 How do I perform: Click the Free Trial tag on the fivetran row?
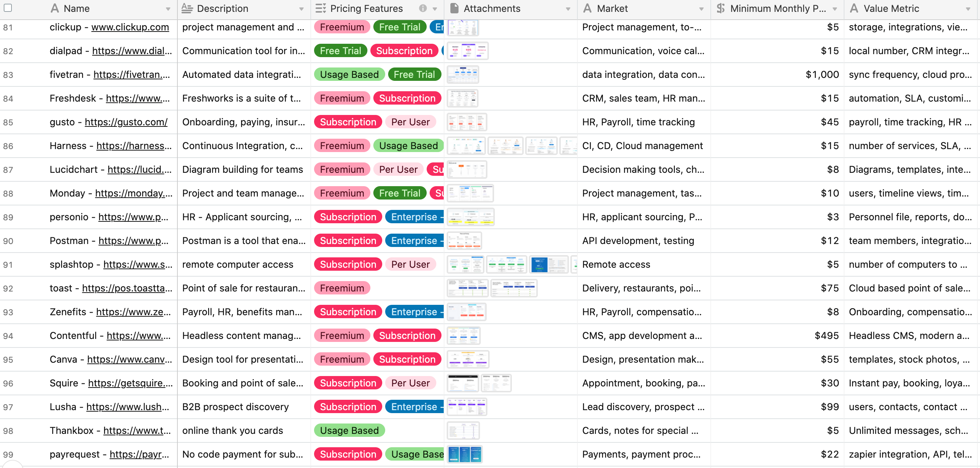[x=414, y=74]
